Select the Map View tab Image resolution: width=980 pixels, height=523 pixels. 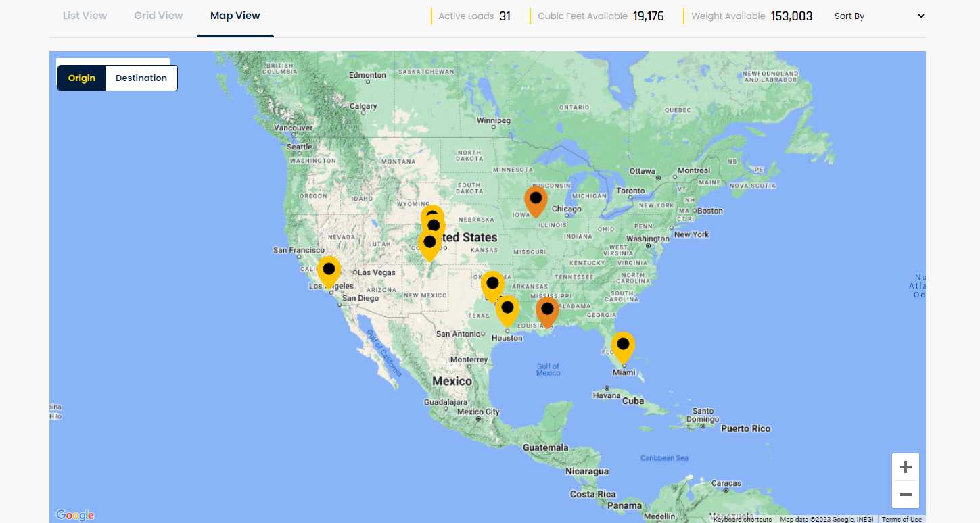point(235,16)
